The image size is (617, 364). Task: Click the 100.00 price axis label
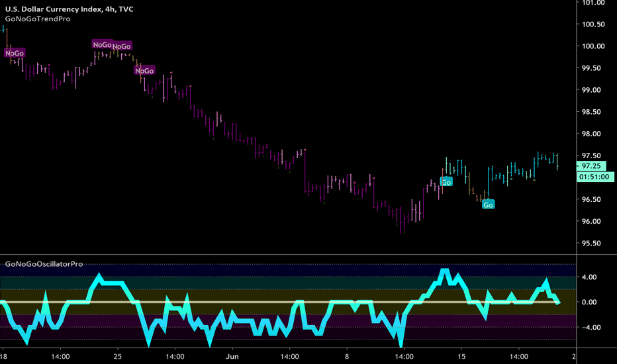click(593, 46)
